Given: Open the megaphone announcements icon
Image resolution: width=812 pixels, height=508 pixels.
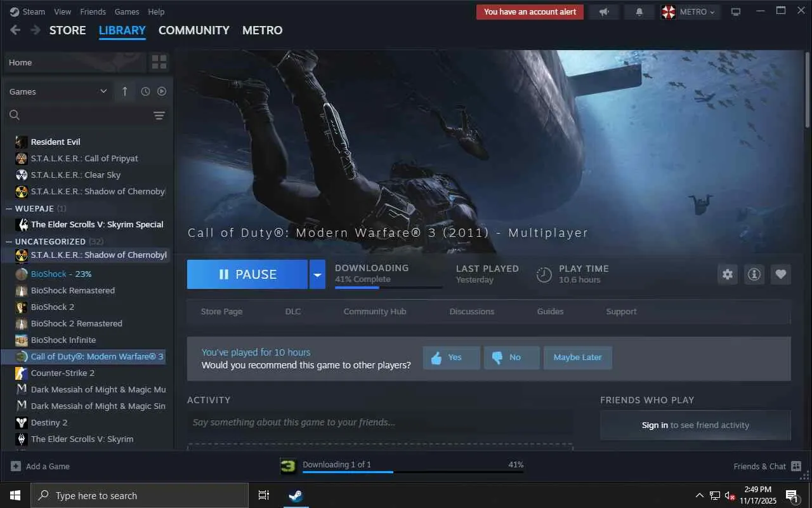Looking at the screenshot, I should pyautogui.click(x=604, y=11).
